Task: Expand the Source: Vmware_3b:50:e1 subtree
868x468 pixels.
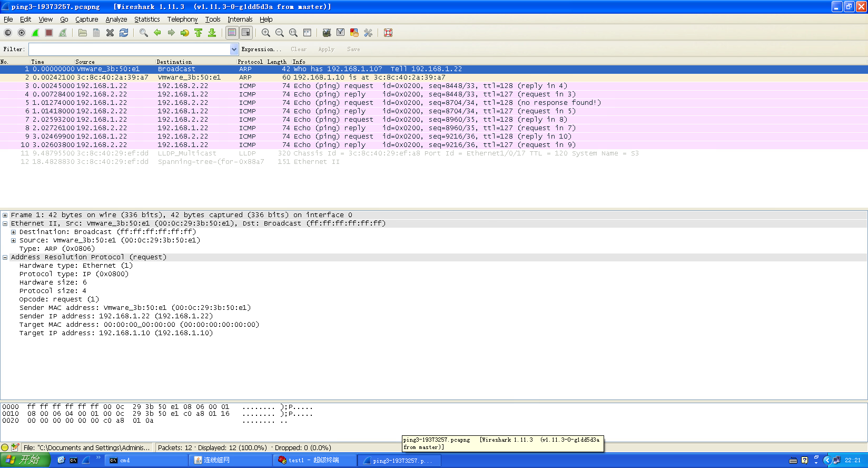Action: 14,240
